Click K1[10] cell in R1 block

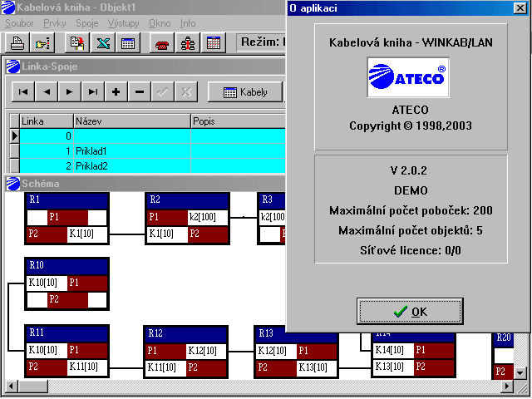(87, 234)
